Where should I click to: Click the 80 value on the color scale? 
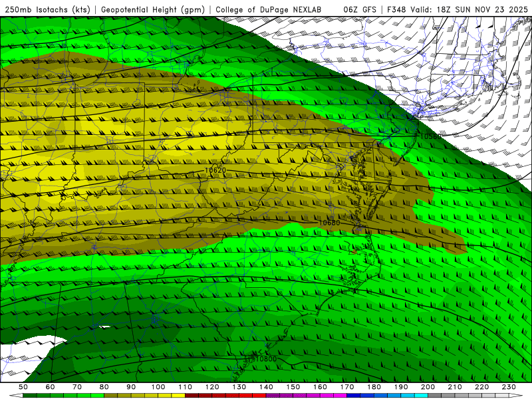tap(104, 387)
